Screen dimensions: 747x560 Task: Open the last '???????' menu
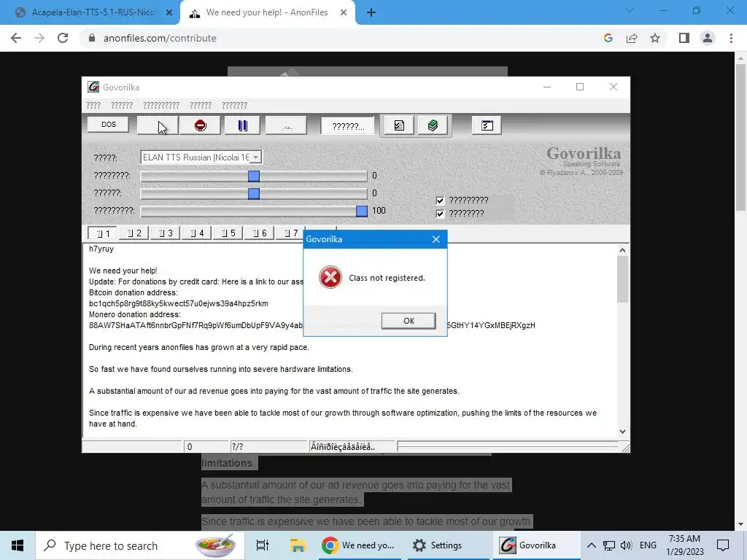click(x=234, y=105)
